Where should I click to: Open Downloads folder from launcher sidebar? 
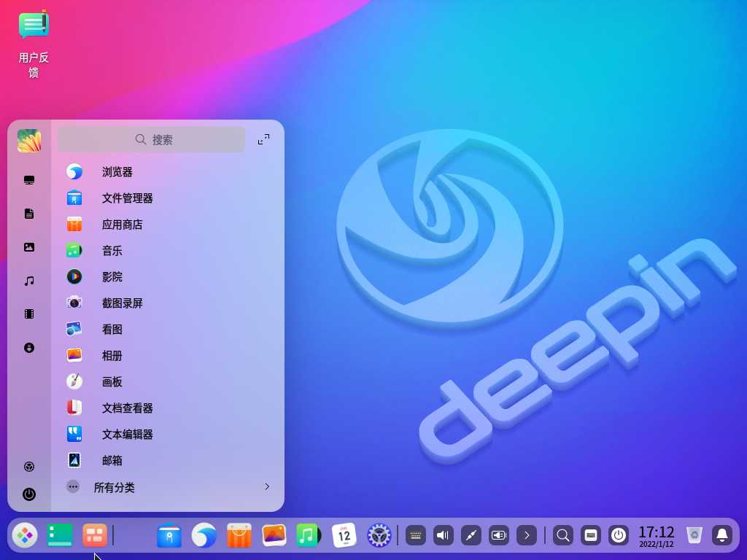(29, 348)
